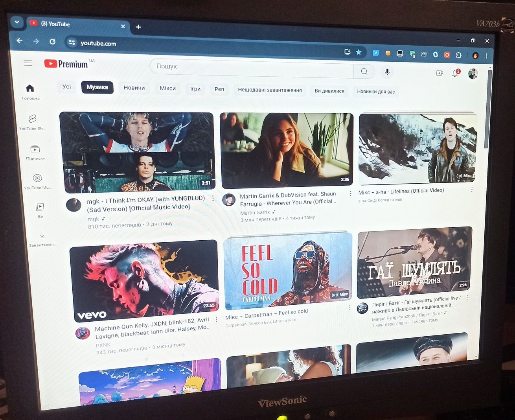Play the a-ha Lifelines snowy thumbnail
Viewport: 515px width, 420px height.
tap(418, 149)
